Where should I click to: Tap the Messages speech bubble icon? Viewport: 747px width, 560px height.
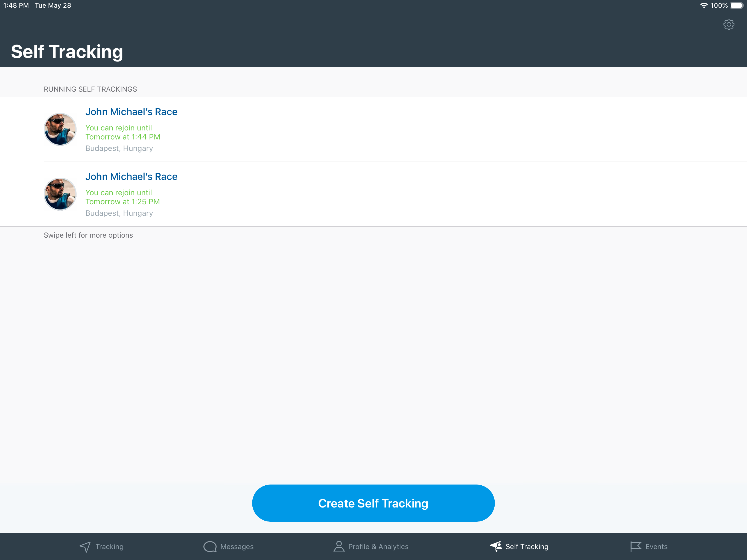click(210, 547)
